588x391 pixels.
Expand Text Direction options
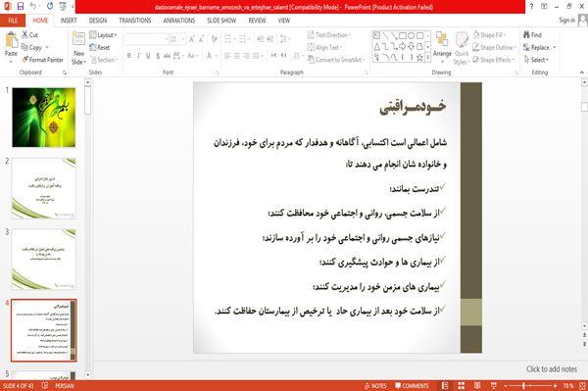[x=329, y=35]
